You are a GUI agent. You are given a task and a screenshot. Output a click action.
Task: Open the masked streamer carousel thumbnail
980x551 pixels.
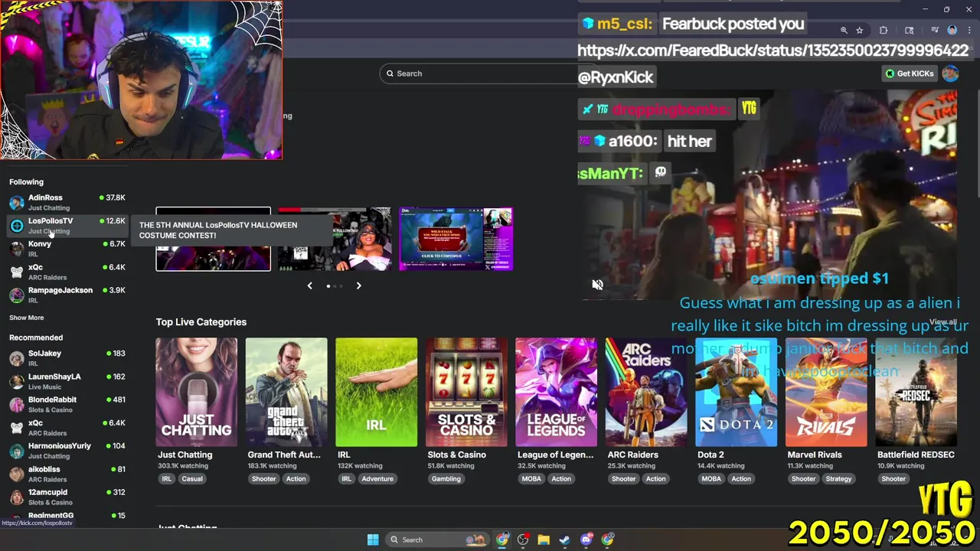334,239
